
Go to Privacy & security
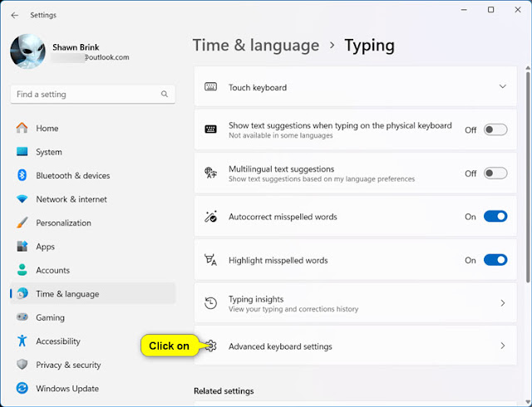[x=93, y=365]
